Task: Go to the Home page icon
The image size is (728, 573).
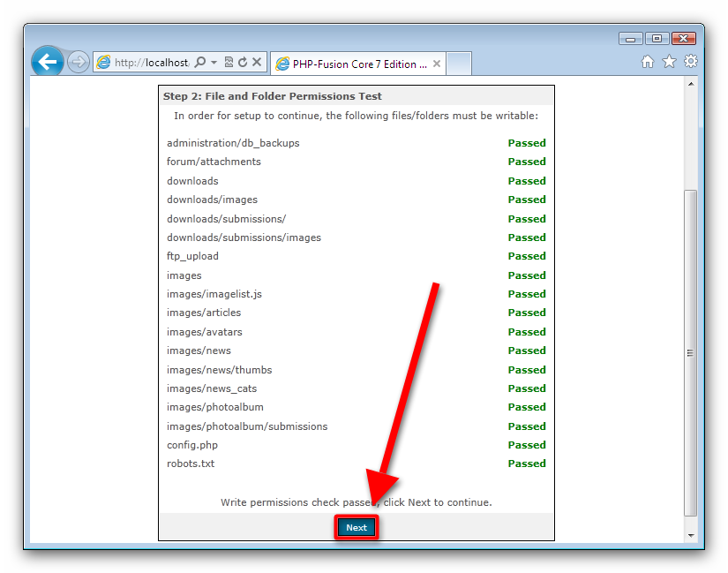Action: tap(648, 62)
